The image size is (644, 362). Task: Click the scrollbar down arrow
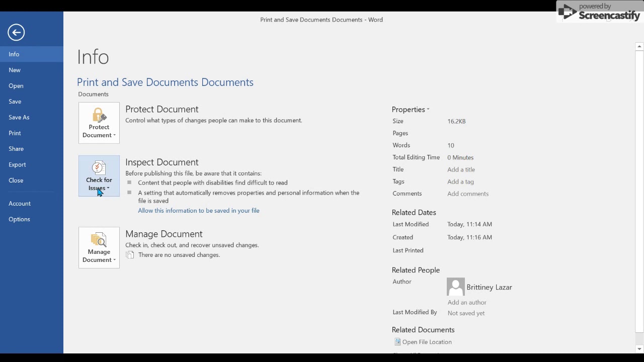tap(639, 349)
